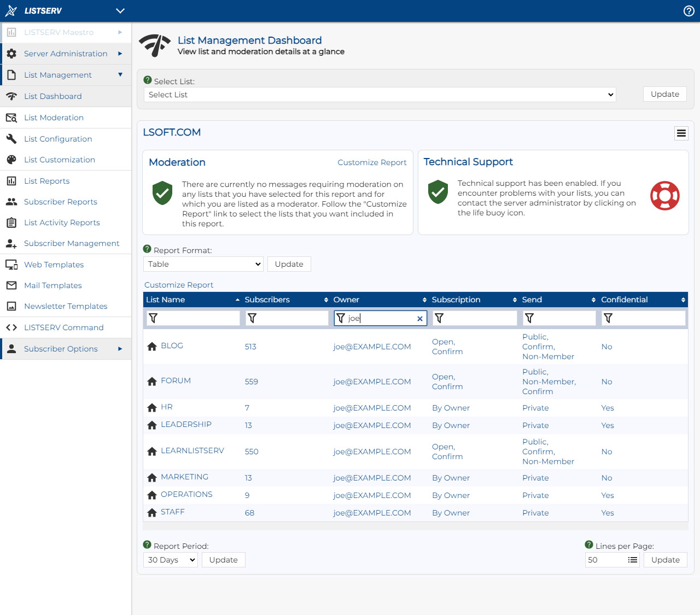This screenshot has height=615, width=700.
Task: Expand the LISTSERV header dropdown chevron
Action: coord(120,11)
